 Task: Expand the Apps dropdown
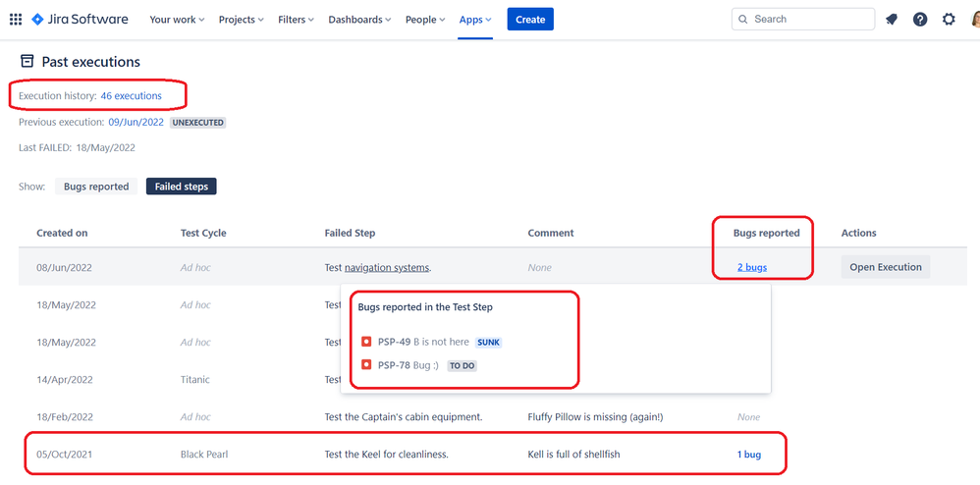click(x=475, y=20)
